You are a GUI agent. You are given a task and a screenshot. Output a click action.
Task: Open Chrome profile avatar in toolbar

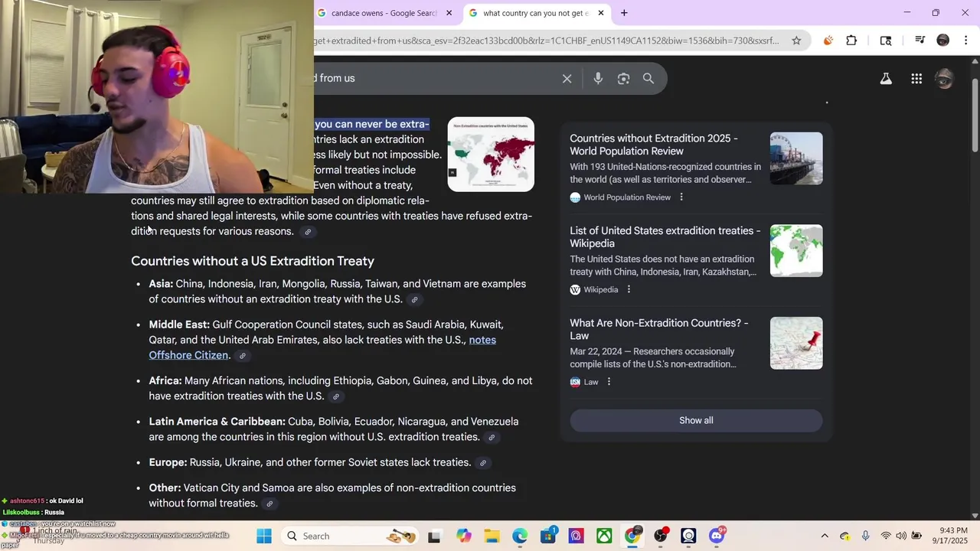pyautogui.click(x=943, y=41)
